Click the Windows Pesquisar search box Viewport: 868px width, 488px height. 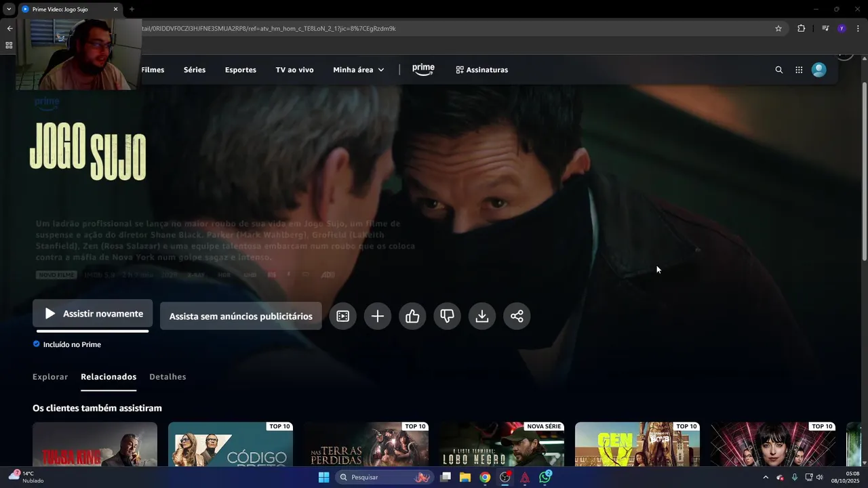pyautogui.click(x=384, y=477)
